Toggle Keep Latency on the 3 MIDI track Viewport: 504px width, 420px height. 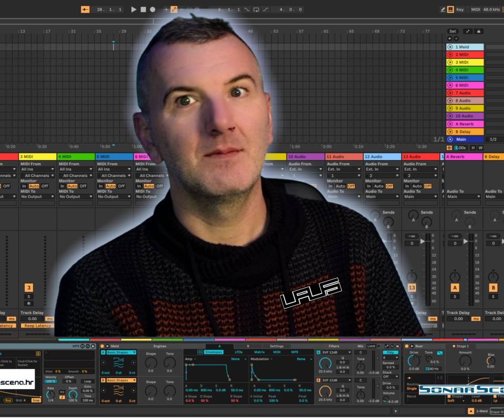click(38, 325)
